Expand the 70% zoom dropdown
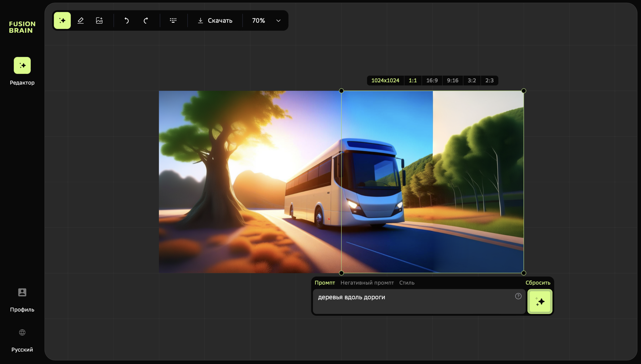 278,21
